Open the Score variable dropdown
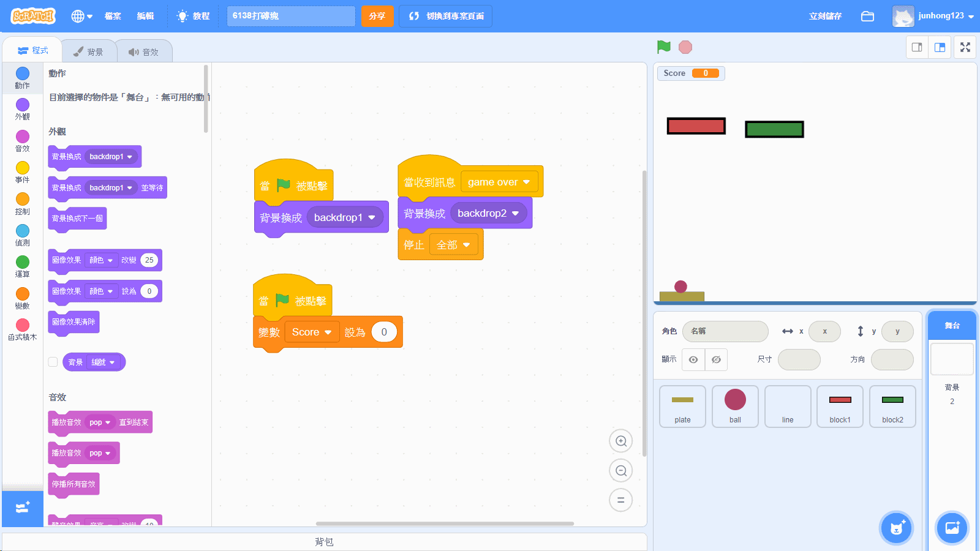The width and height of the screenshot is (980, 551). pyautogui.click(x=312, y=332)
